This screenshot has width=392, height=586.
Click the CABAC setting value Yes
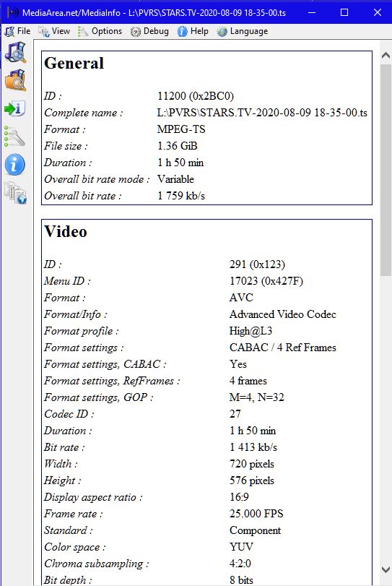pos(238,364)
